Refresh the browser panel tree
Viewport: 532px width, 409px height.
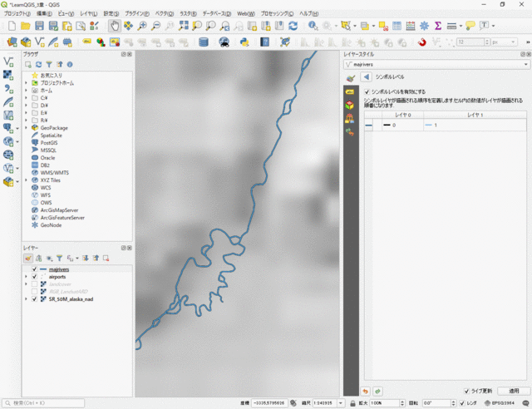tap(38, 64)
